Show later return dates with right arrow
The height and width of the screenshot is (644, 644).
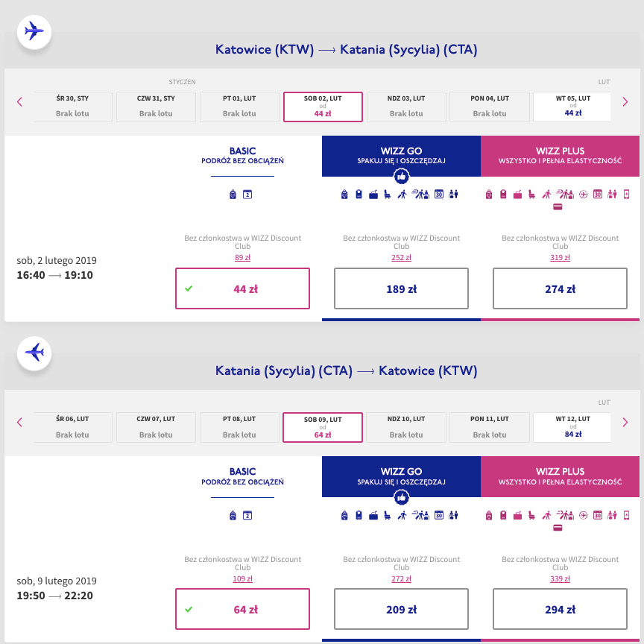click(625, 422)
